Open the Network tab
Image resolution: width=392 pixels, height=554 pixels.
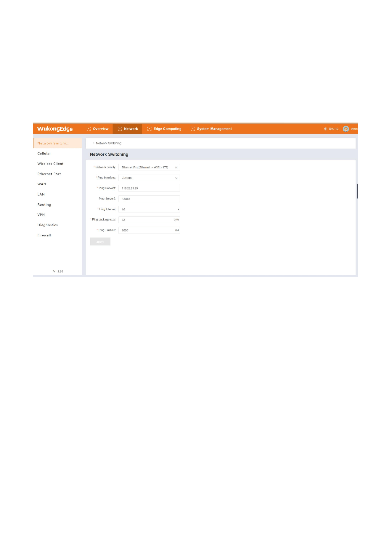tap(128, 129)
